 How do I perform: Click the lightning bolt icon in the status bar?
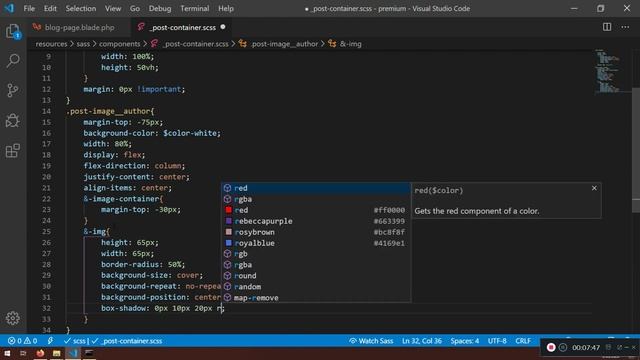pos(50,341)
